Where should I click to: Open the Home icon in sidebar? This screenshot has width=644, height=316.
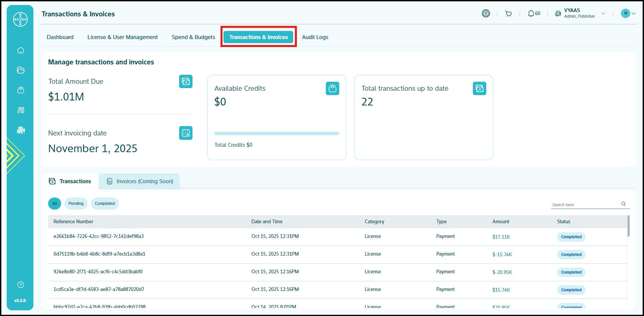click(x=21, y=50)
